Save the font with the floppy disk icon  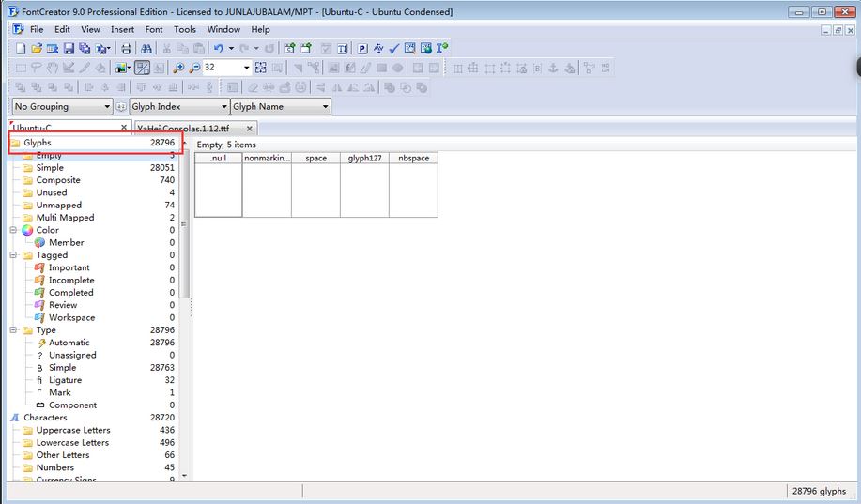coord(69,48)
